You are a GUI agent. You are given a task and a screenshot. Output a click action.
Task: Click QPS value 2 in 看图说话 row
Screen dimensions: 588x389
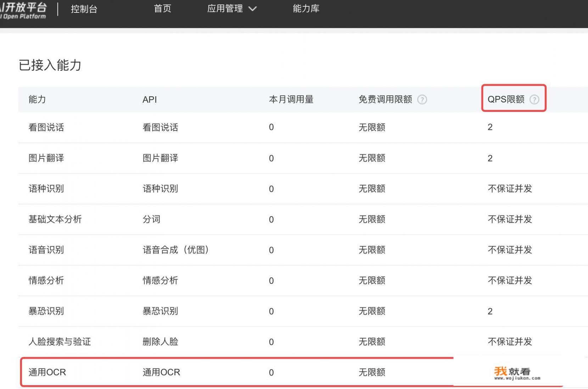[490, 127]
